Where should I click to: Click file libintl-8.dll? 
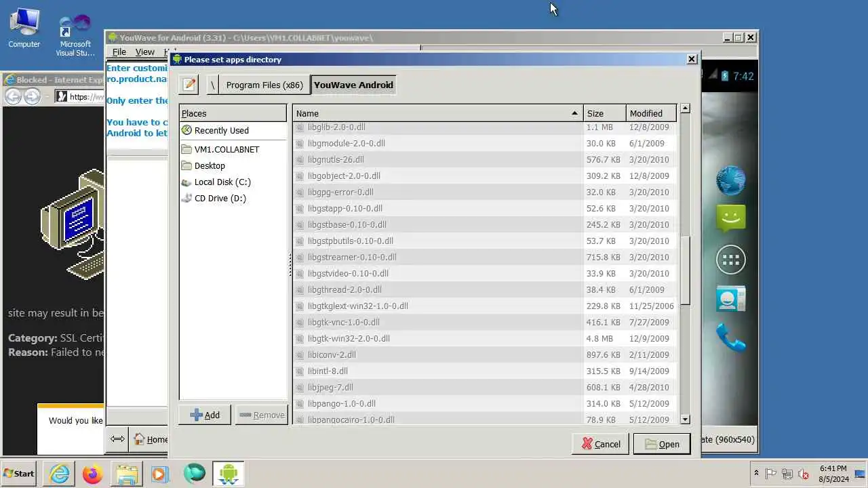click(328, 371)
